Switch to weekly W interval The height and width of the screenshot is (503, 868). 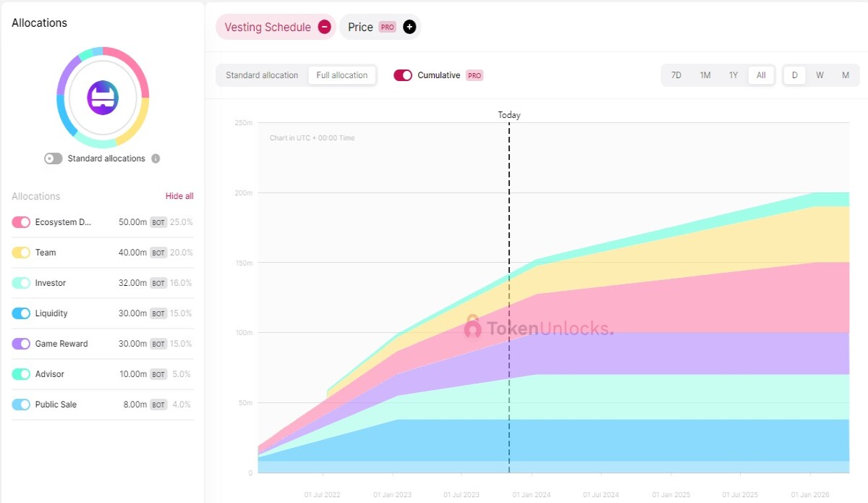(820, 75)
